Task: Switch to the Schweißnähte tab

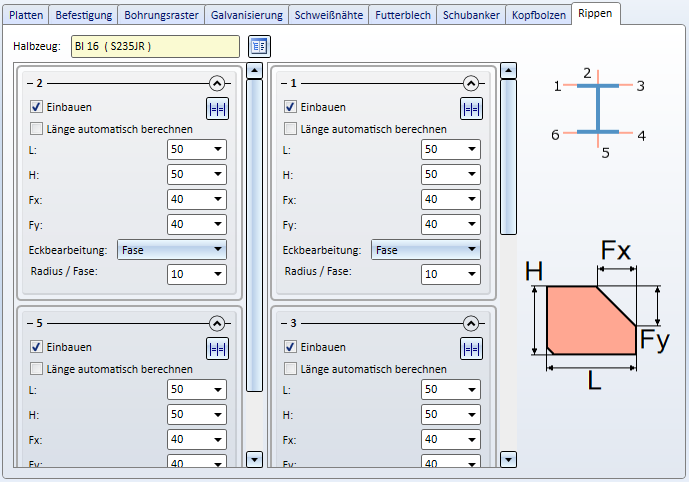Action: tap(329, 15)
